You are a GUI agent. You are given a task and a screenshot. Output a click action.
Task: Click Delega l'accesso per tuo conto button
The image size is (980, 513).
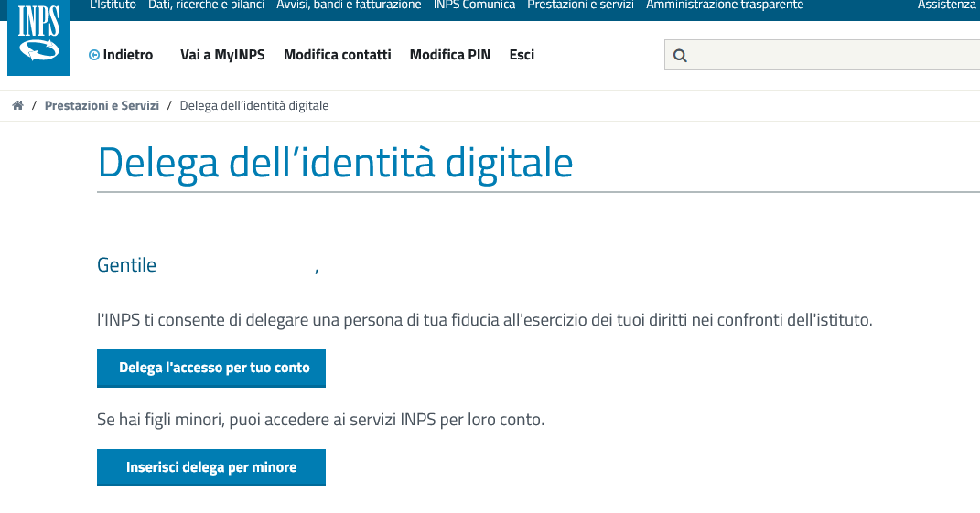coord(211,368)
